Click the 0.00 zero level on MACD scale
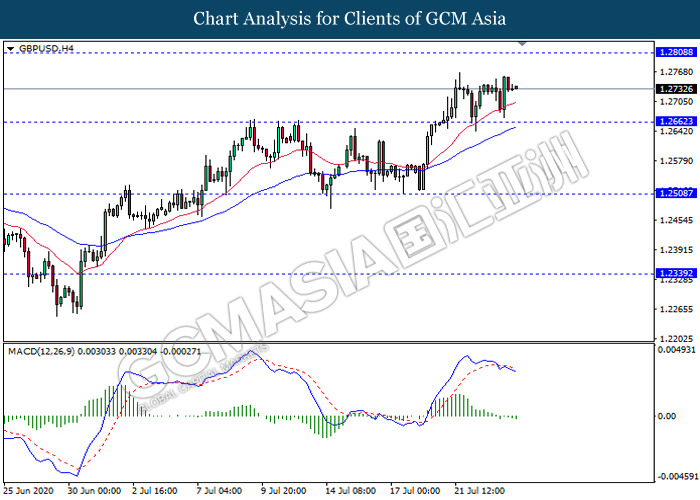 point(666,416)
